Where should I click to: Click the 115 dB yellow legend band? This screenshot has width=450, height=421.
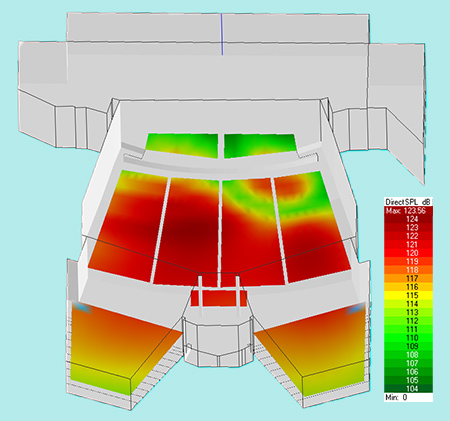(x=408, y=296)
